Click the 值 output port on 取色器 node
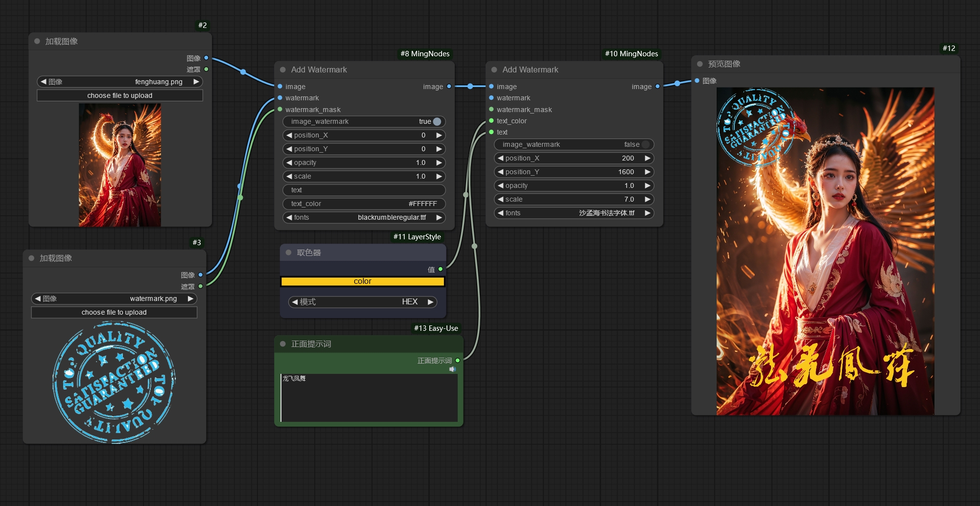980x506 pixels. 441,269
